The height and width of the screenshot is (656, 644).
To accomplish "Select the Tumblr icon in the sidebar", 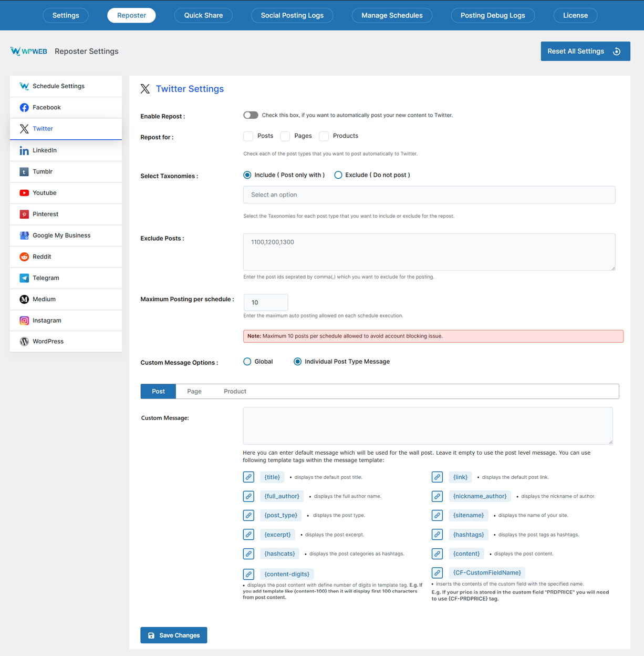I will pyautogui.click(x=24, y=171).
